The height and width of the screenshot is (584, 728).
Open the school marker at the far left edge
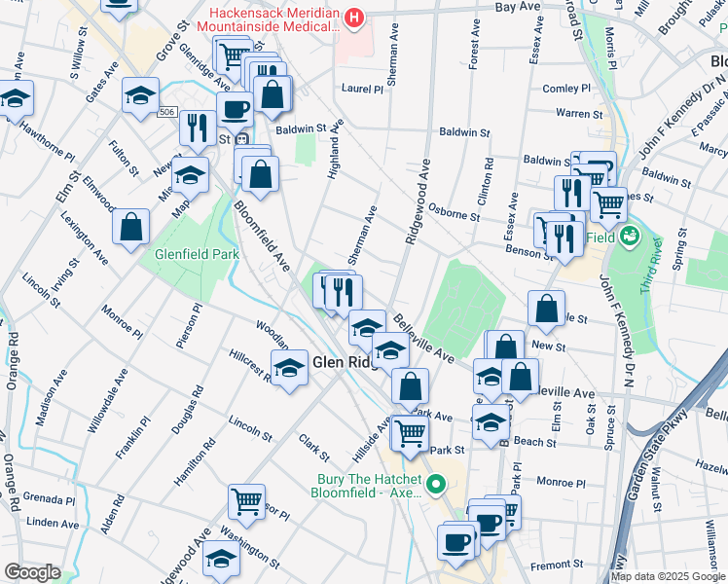(x=15, y=98)
